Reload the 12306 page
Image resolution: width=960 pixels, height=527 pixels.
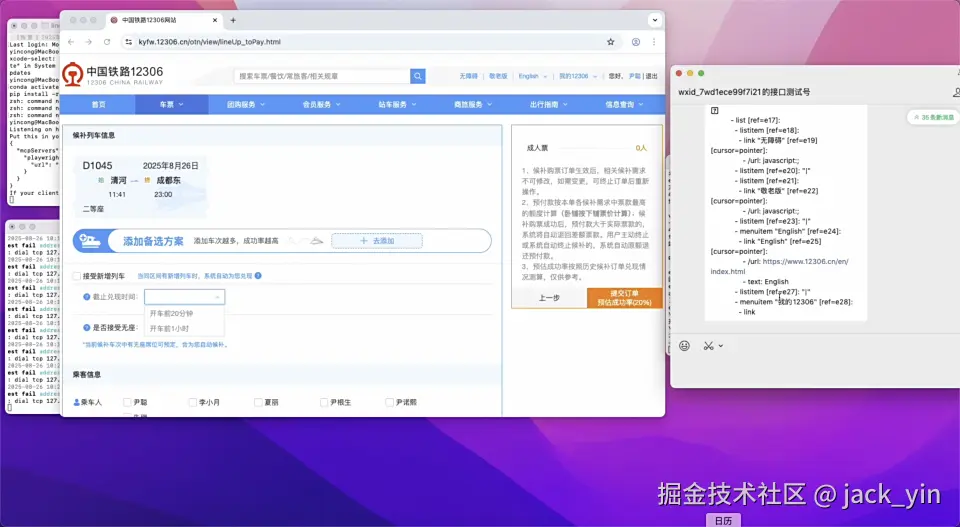[x=107, y=42]
